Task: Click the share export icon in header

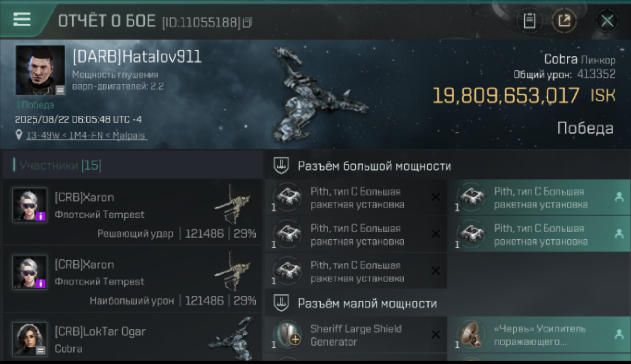Action: [564, 21]
